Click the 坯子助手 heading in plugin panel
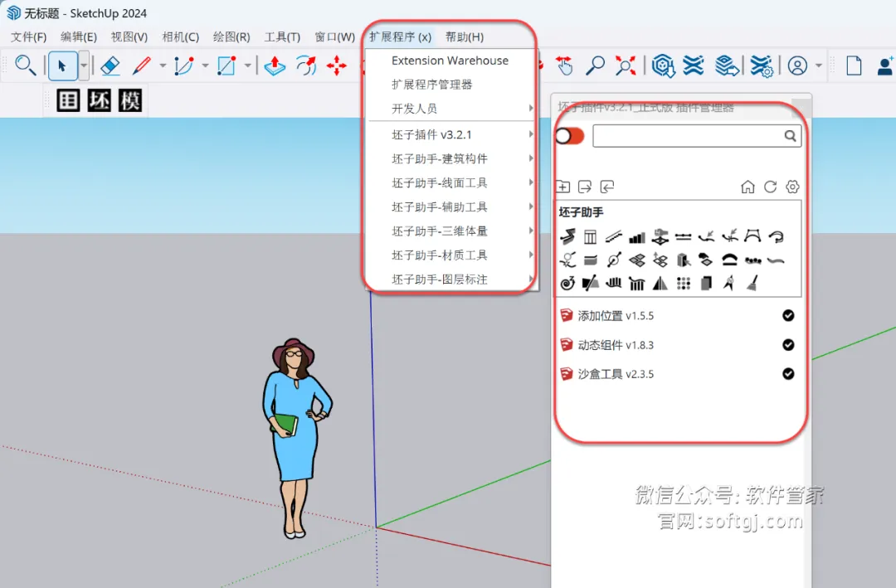Screen dimensions: 896x588 (581, 212)
